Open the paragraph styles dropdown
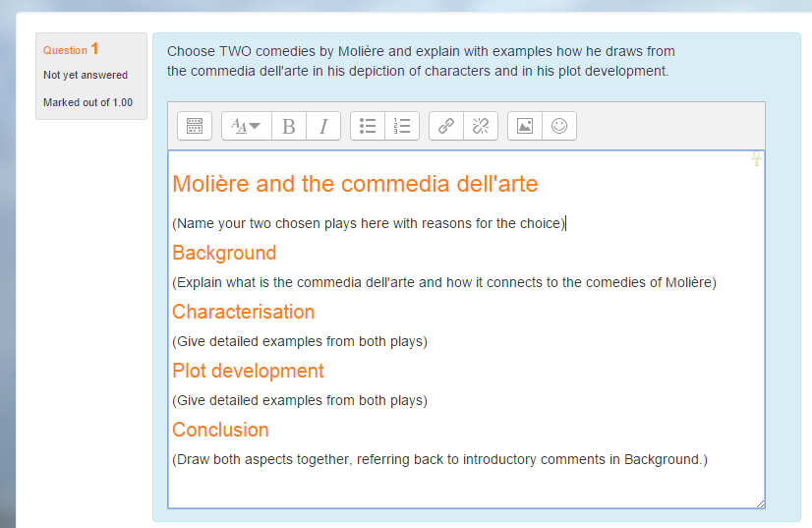 click(x=247, y=126)
